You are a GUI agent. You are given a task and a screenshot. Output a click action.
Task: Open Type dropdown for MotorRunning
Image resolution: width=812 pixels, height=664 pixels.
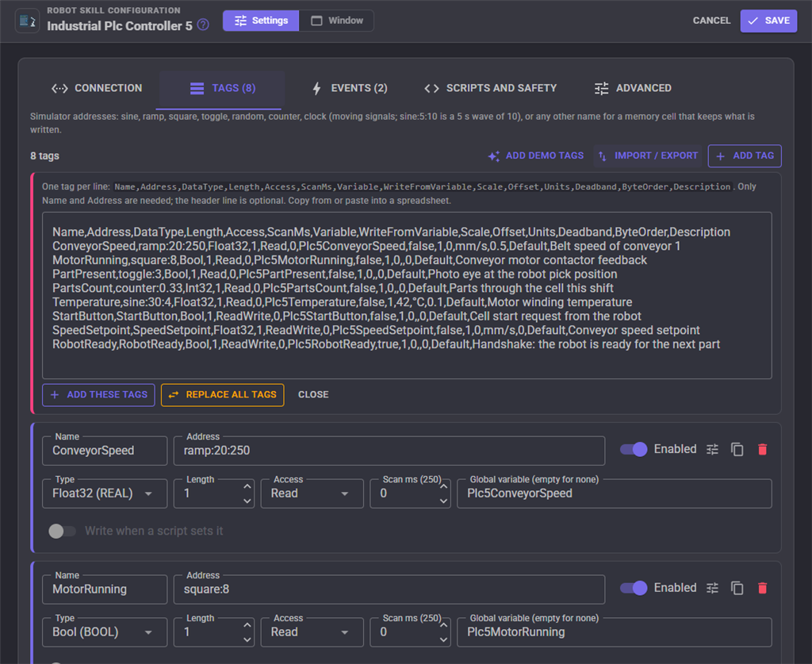coord(105,632)
